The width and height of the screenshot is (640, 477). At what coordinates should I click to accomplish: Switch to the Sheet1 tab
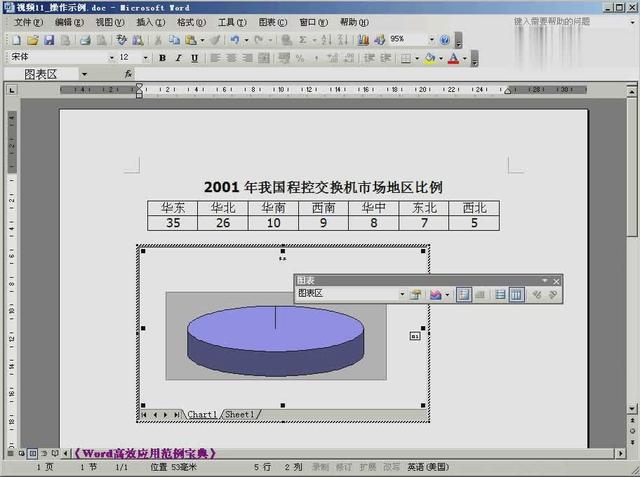pos(240,415)
